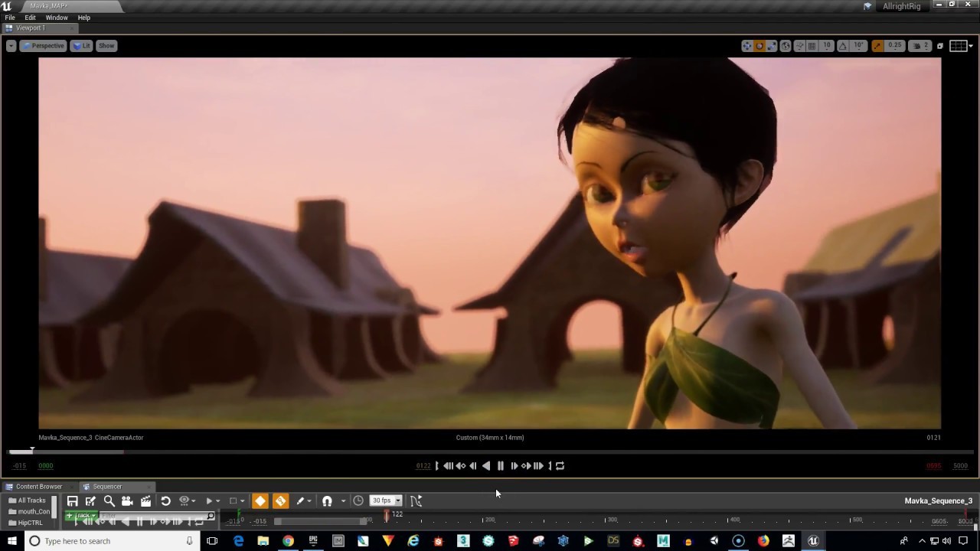Click Find in Content Browser magnifier icon
Viewport: 980px width, 551px height.
[x=109, y=501]
